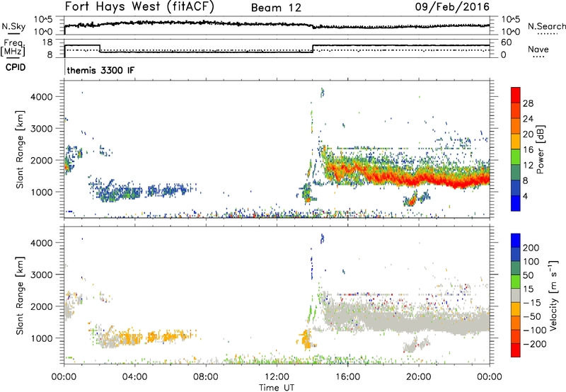
Task: Click the '2000' slant range tick in velocity panel
Action: click(x=42, y=306)
